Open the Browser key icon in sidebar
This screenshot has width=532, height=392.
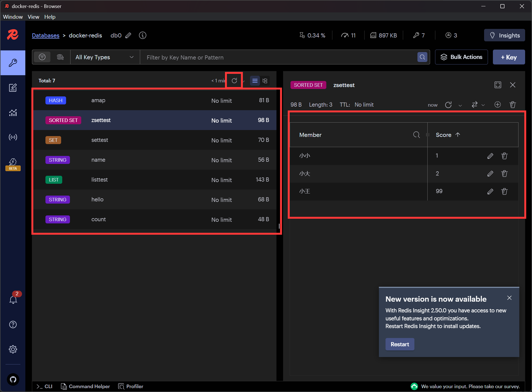[13, 63]
